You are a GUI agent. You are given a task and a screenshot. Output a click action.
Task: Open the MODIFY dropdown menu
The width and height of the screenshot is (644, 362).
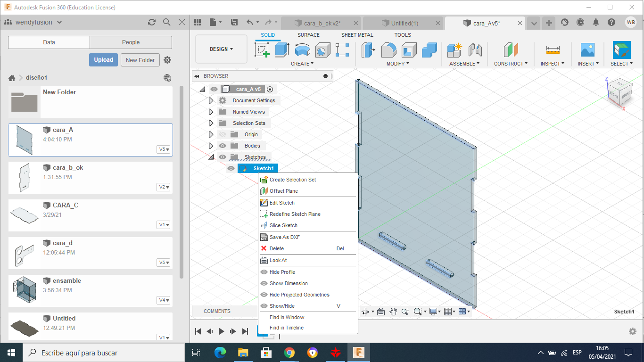[398, 64]
